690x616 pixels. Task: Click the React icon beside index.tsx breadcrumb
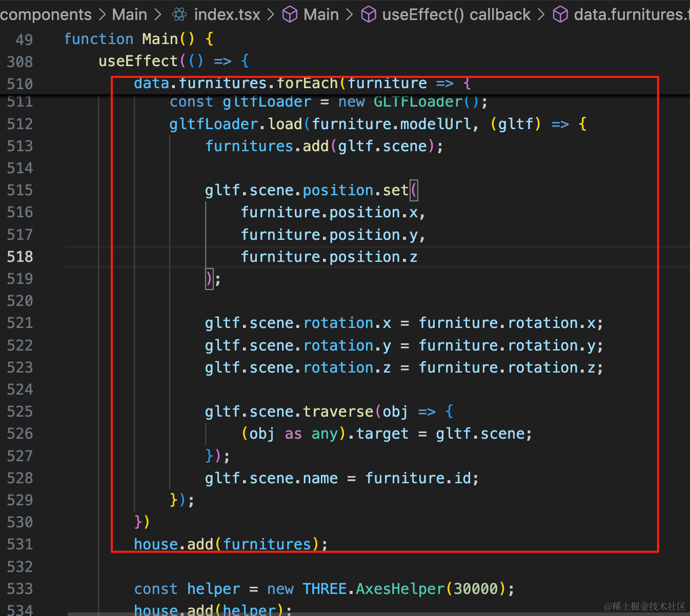179,15
